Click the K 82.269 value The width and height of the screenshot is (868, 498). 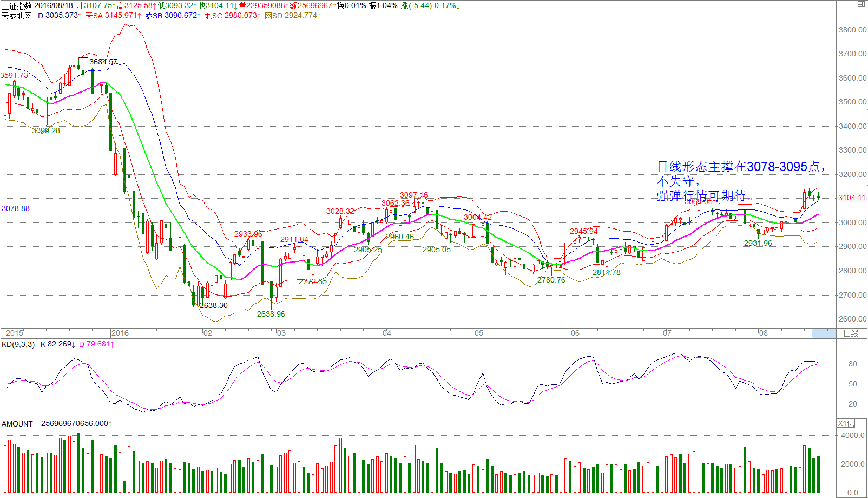tap(58, 344)
